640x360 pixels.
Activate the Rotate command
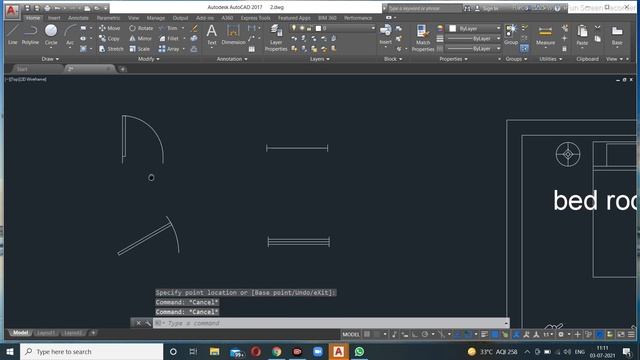141,28
